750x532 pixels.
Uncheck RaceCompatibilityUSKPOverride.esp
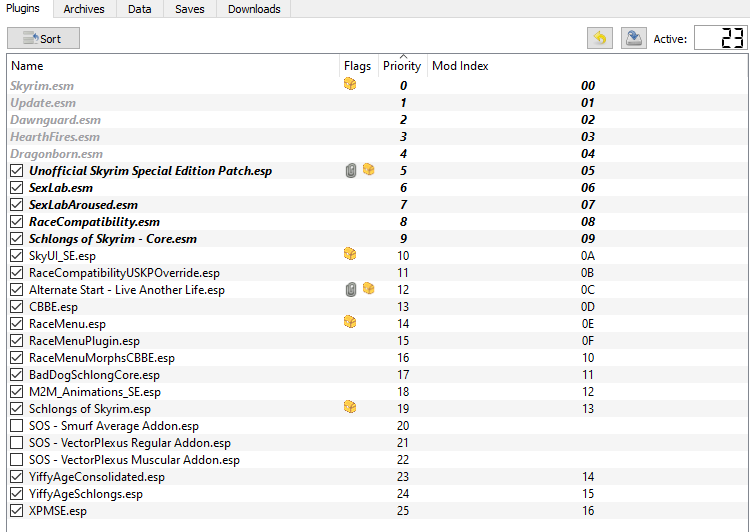[17, 273]
